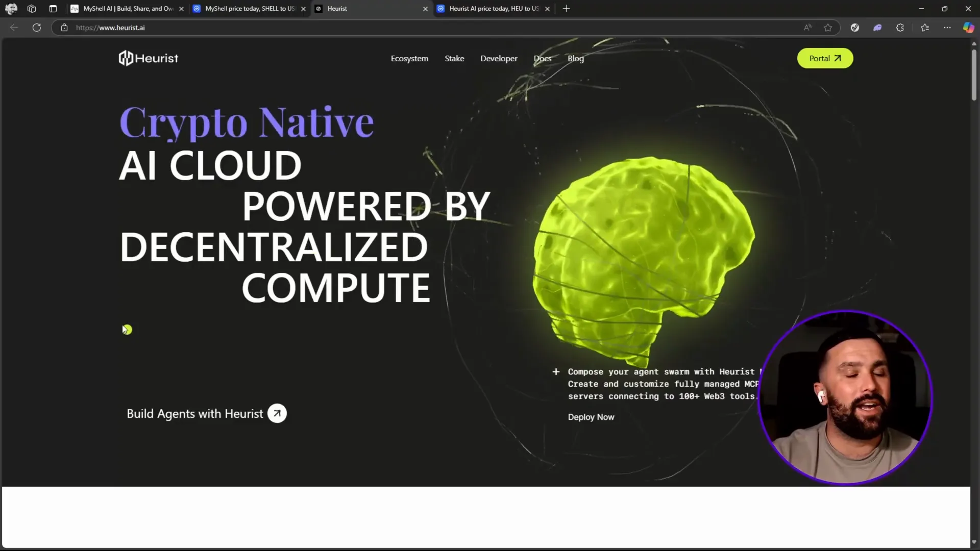Viewport: 980px width, 551px height.
Task: Open the Copilot sidebar icon
Action: click(968, 28)
